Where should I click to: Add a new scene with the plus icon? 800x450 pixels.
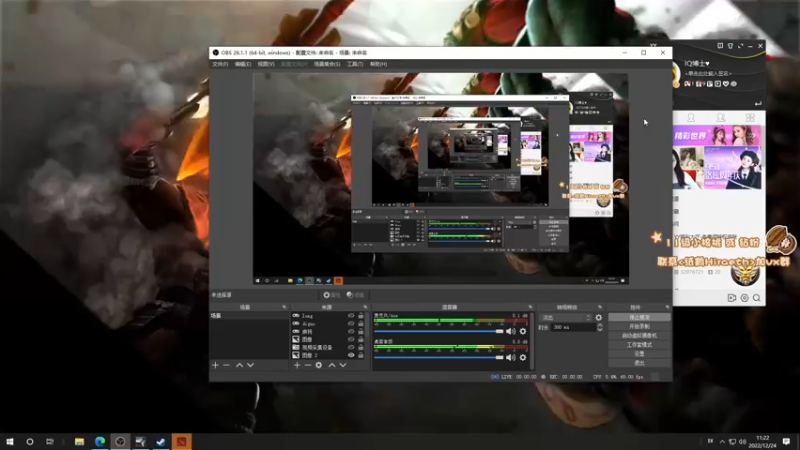[x=215, y=365]
